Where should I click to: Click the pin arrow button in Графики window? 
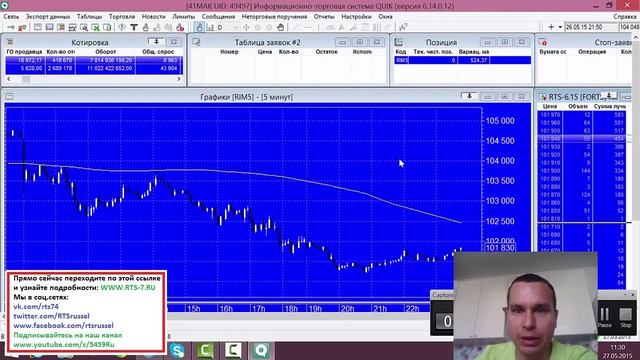469,96
